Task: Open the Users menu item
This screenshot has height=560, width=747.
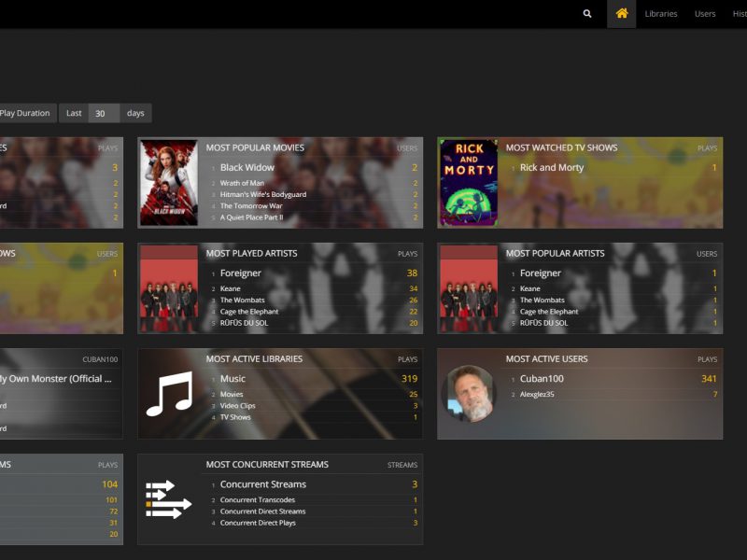Action: click(705, 14)
